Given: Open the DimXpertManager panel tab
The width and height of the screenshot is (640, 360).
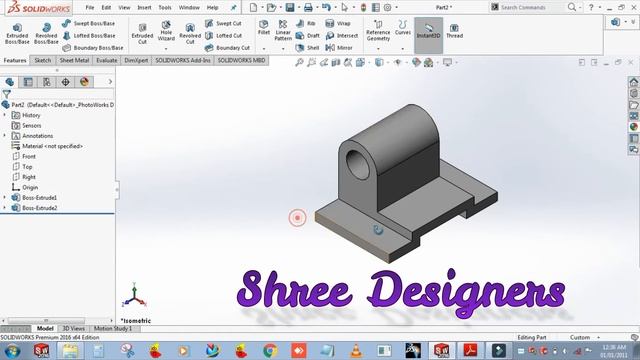Looking at the screenshot, I should (x=65, y=82).
